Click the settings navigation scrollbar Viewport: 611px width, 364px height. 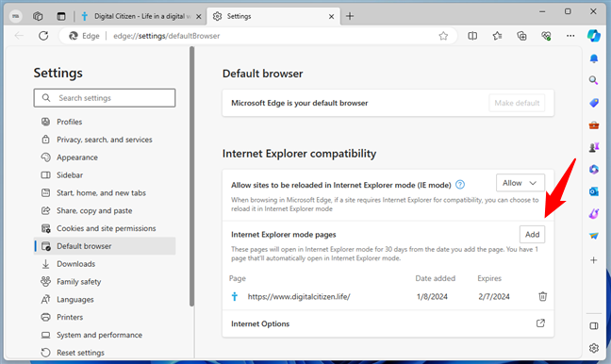[x=191, y=176]
